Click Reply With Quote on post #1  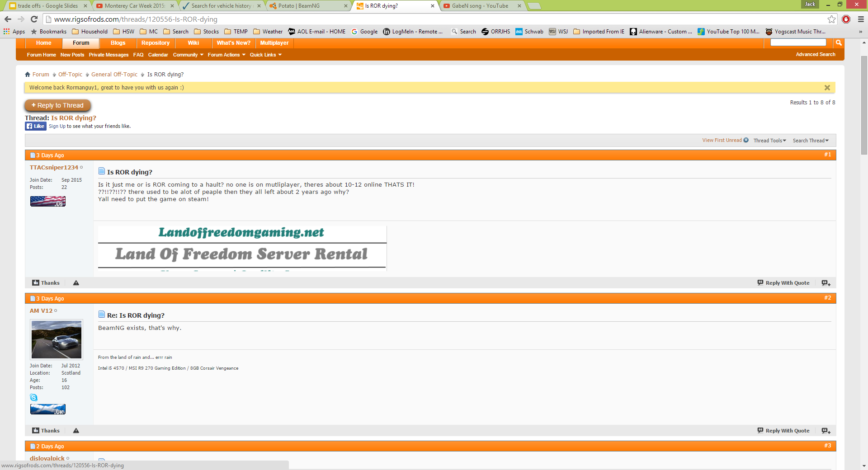coord(783,283)
